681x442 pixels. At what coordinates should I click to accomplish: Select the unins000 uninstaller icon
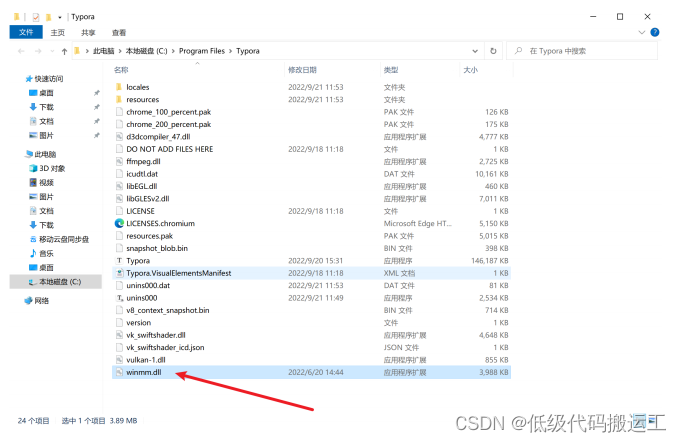coord(119,298)
